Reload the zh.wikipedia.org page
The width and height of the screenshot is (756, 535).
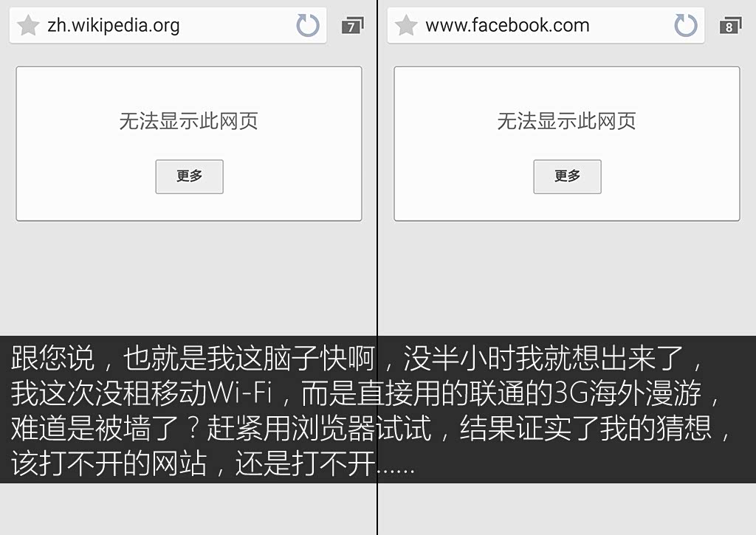[x=308, y=25]
